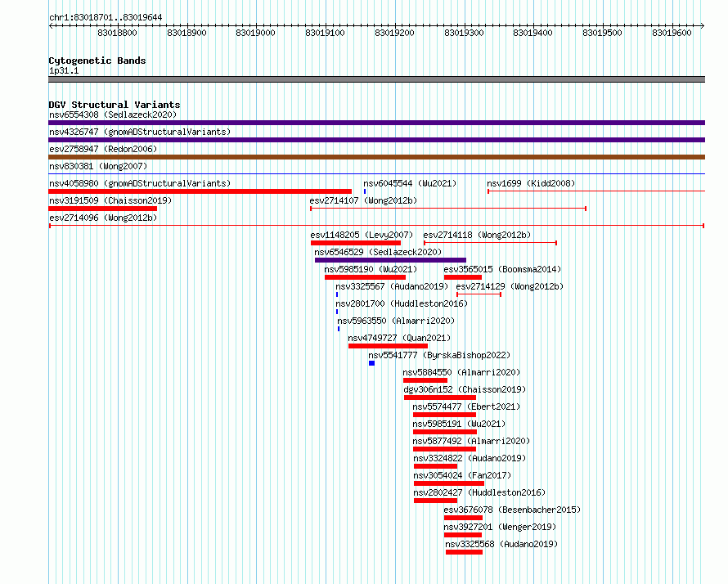This screenshot has height=584, width=728.
Task: Click esv3676078 (Besenbacher2015) label
Action: [x=512, y=510]
